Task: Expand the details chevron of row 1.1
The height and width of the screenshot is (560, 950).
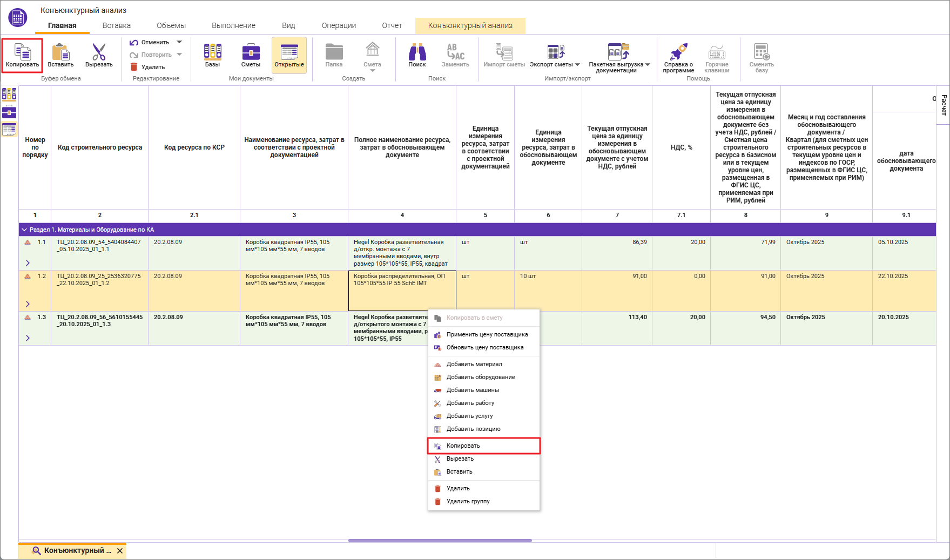Action: pos(28,263)
